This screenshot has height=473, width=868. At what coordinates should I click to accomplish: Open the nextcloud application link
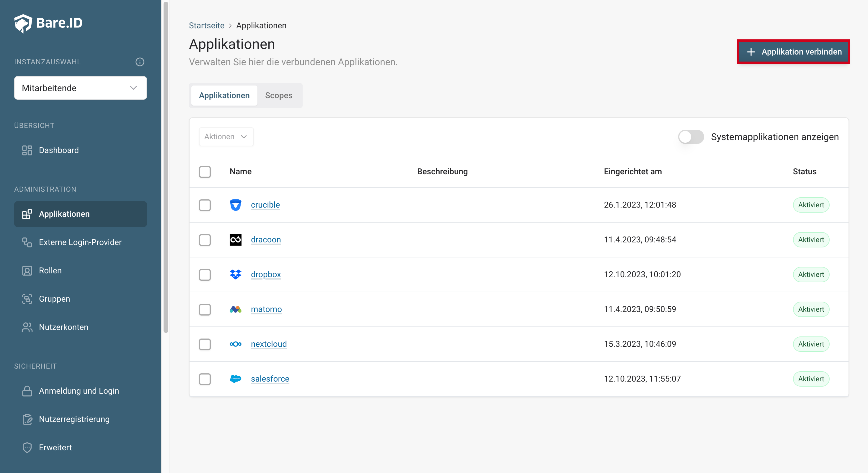(x=269, y=344)
